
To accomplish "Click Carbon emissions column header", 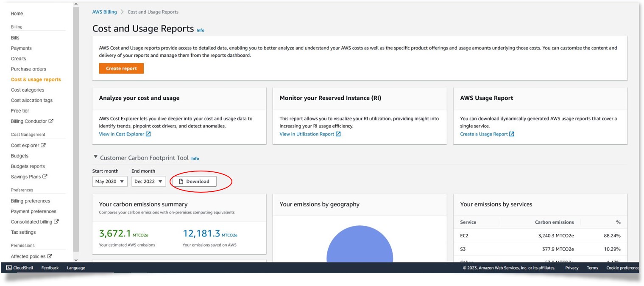I will pos(554,222).
